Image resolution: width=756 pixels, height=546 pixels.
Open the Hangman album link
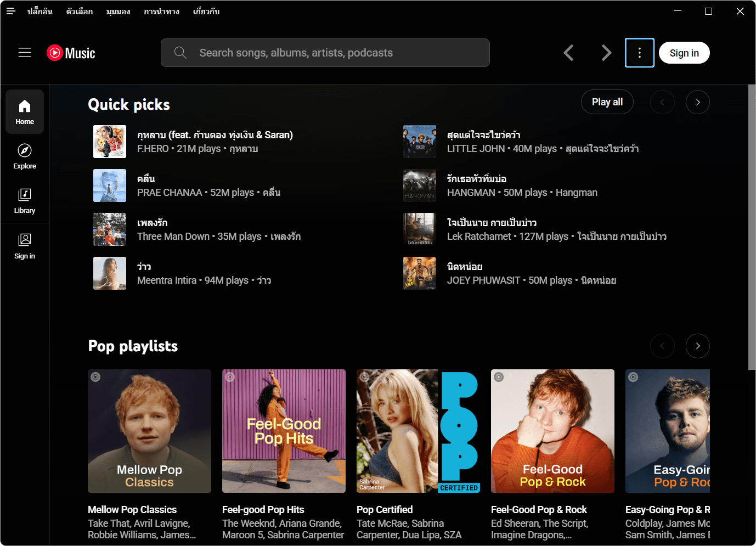577,193
